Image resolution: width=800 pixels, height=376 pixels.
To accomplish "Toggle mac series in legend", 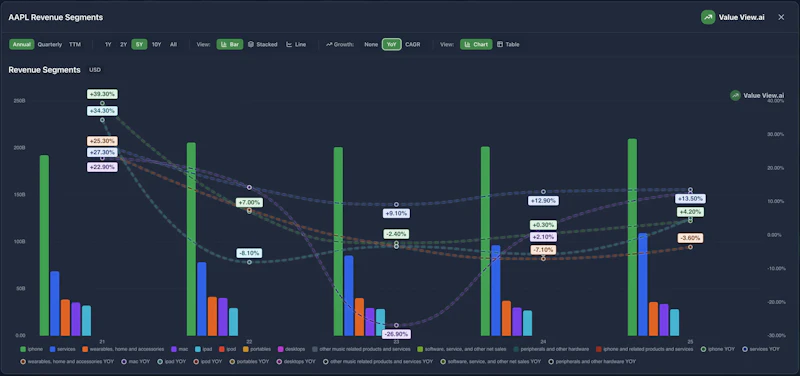I will [180, 349].
